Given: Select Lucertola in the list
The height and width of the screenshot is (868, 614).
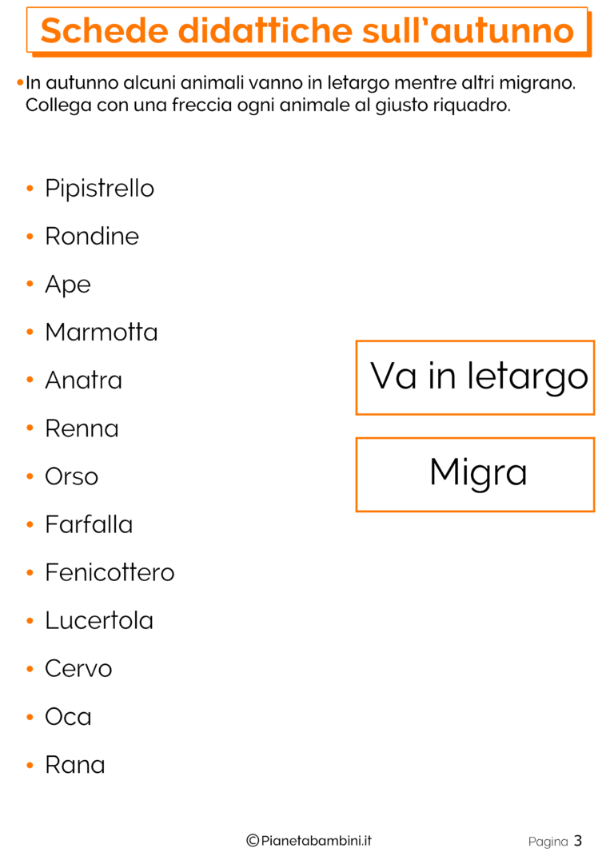Looking at the screenshot, I should (x=99, y=621).
